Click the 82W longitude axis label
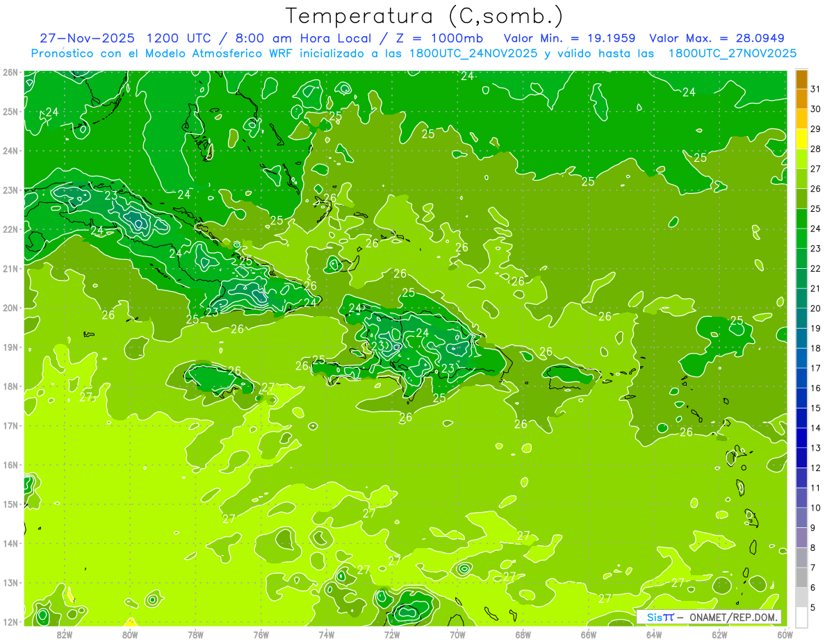Screen dimensions: 834x644 click(x=65, y=634)
